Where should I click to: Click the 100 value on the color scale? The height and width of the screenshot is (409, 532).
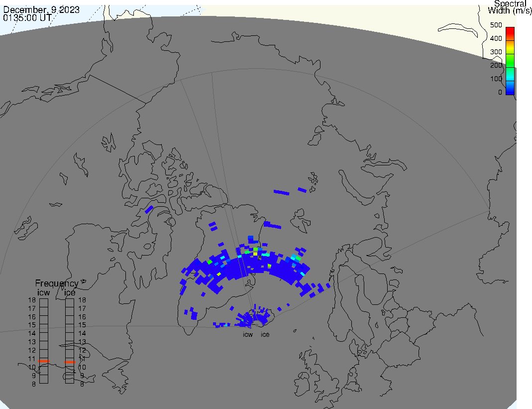[x=496, y=79]
